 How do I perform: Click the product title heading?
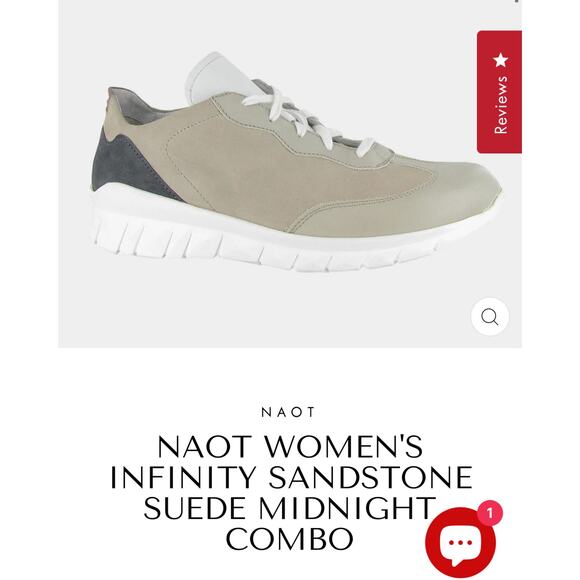coord(290,492)
